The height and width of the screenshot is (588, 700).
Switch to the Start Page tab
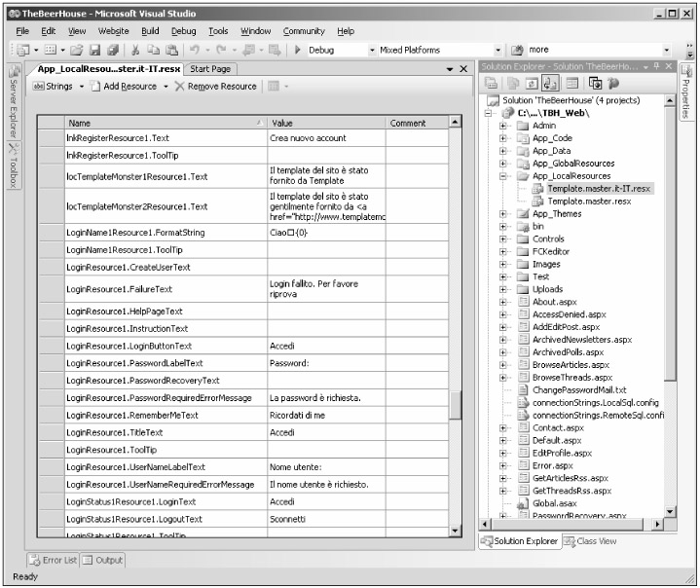point(209,69)
